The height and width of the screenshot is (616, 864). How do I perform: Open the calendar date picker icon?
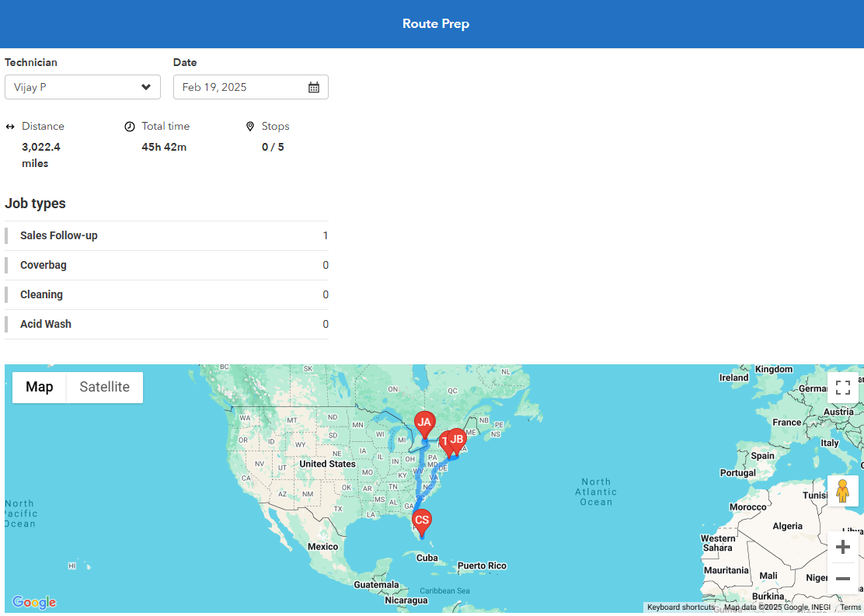pyautogui.click(x=314, y=87)
